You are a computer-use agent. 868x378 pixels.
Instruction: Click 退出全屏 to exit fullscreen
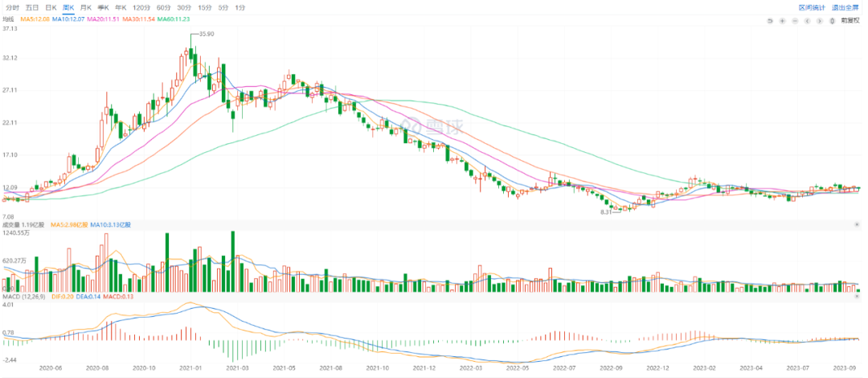pyautogui.click(x=845, y=7)
